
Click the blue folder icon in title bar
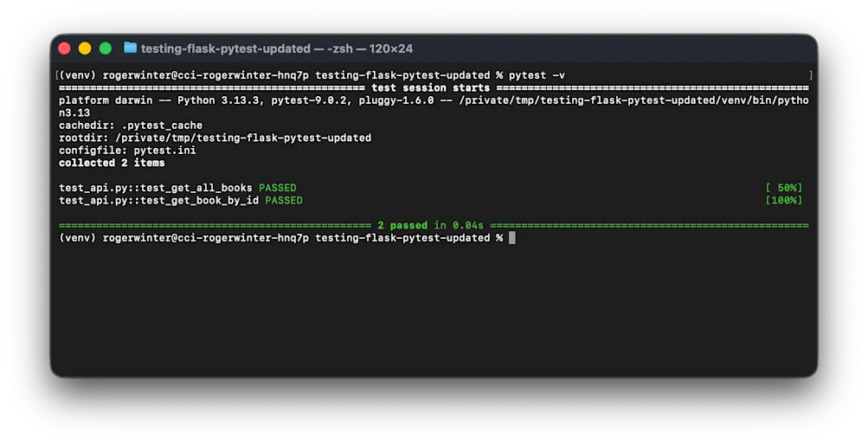[x=130, y=48]
